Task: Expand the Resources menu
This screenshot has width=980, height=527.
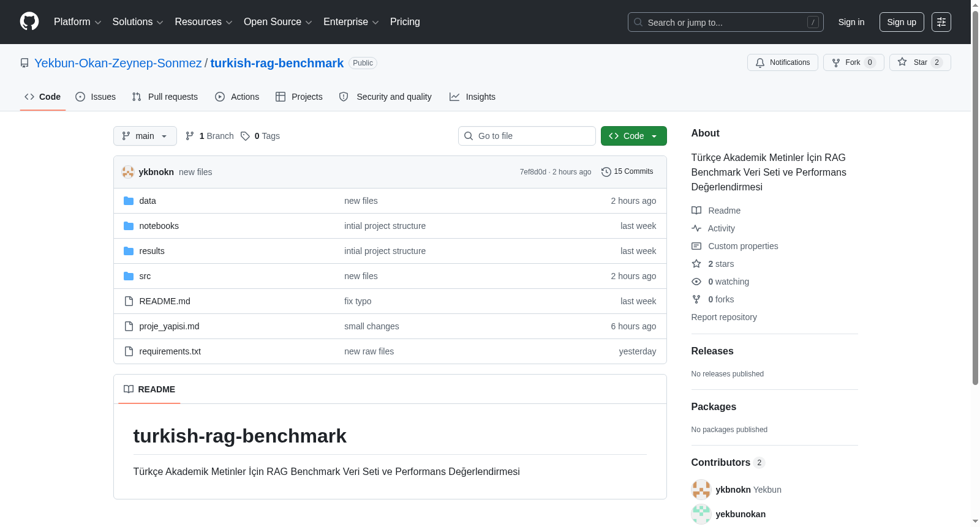Action: click(x=204, y=22)
